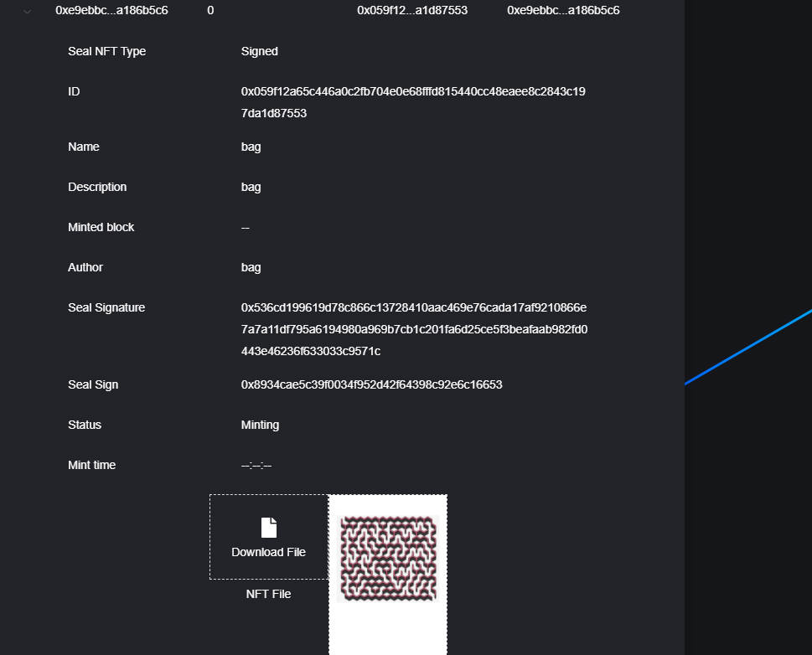The height and width of the screenshot is (655, 812).
Task: Click the Author value bag
Action: [x=251, y=268]
